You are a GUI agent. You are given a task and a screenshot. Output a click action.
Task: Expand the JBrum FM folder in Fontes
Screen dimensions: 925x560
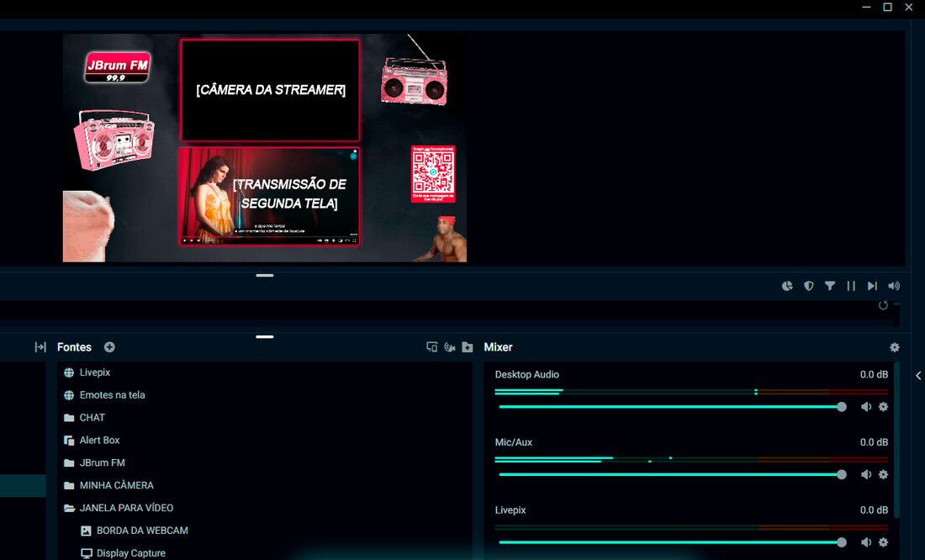click(x=69, y=462)
